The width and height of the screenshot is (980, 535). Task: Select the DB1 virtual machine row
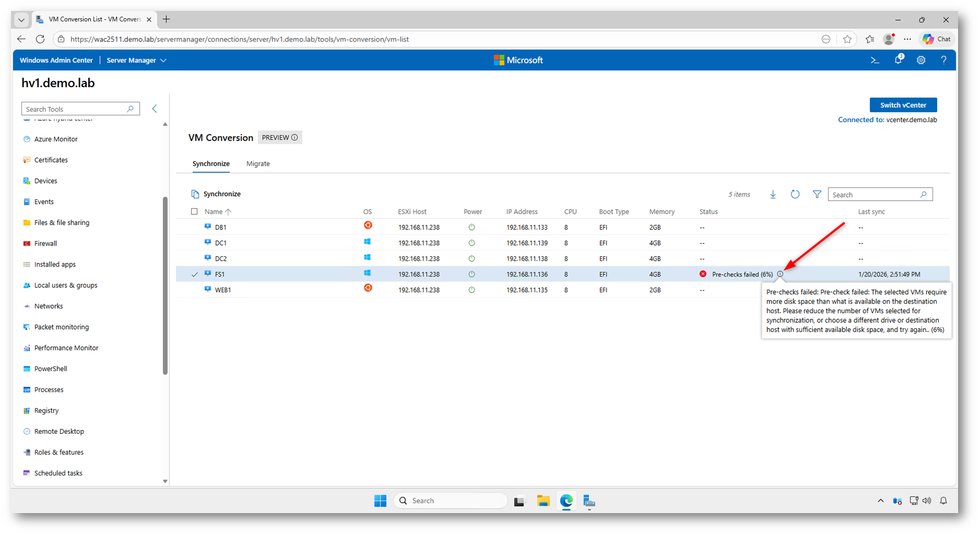click(221, 227)
